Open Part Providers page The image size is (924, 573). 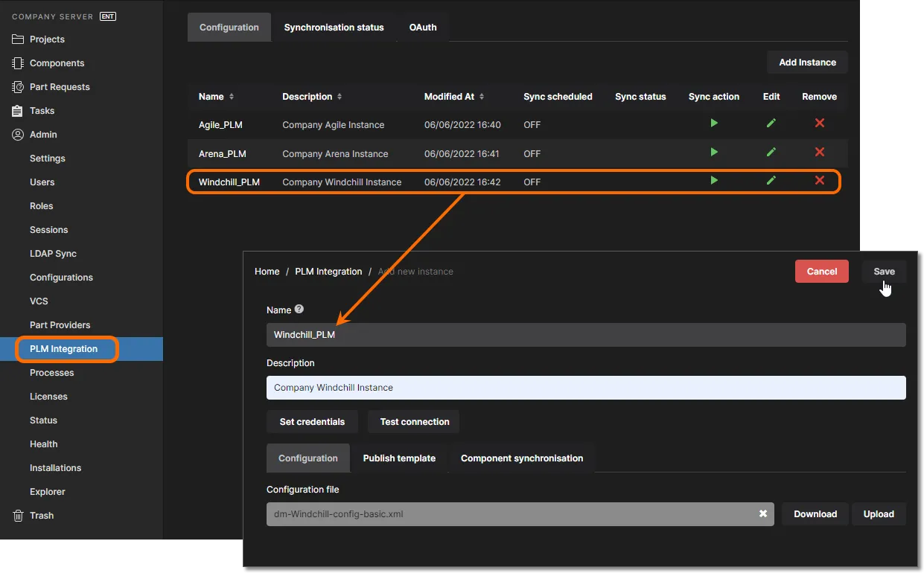click(60, 325)
